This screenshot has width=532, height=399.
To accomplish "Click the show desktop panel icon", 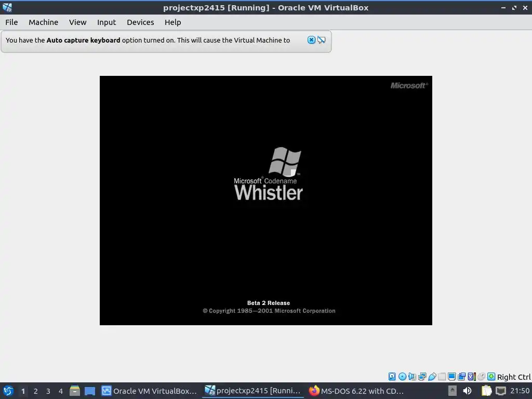I will point(89,391).
